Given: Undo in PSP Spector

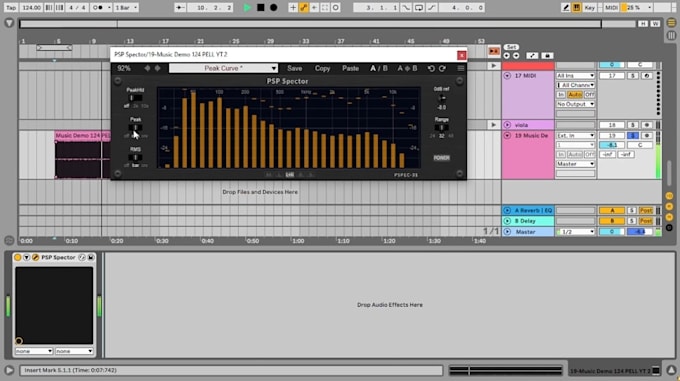Looking at the screenshot, I should click(431, 68).
